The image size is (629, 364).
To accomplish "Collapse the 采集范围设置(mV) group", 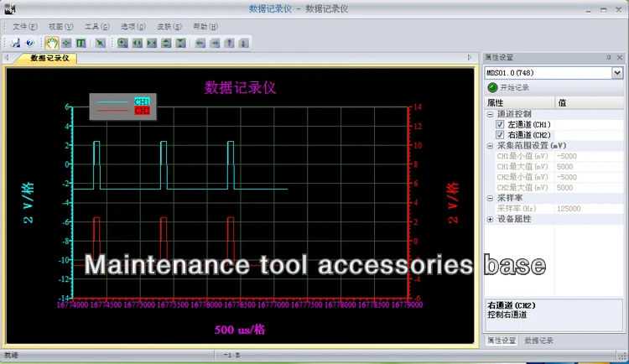I will coord(490,146).
